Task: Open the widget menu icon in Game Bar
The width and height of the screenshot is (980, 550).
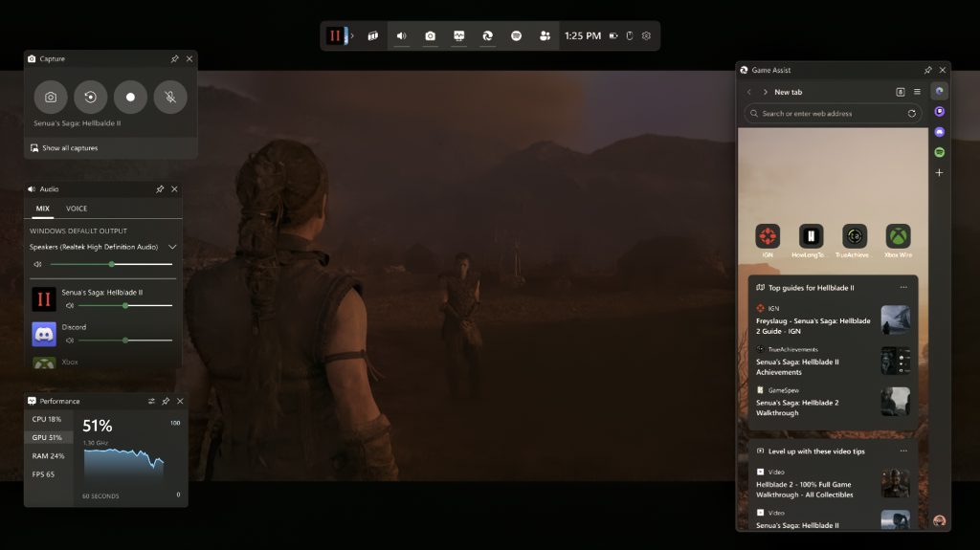Action: tap(373, 35)
